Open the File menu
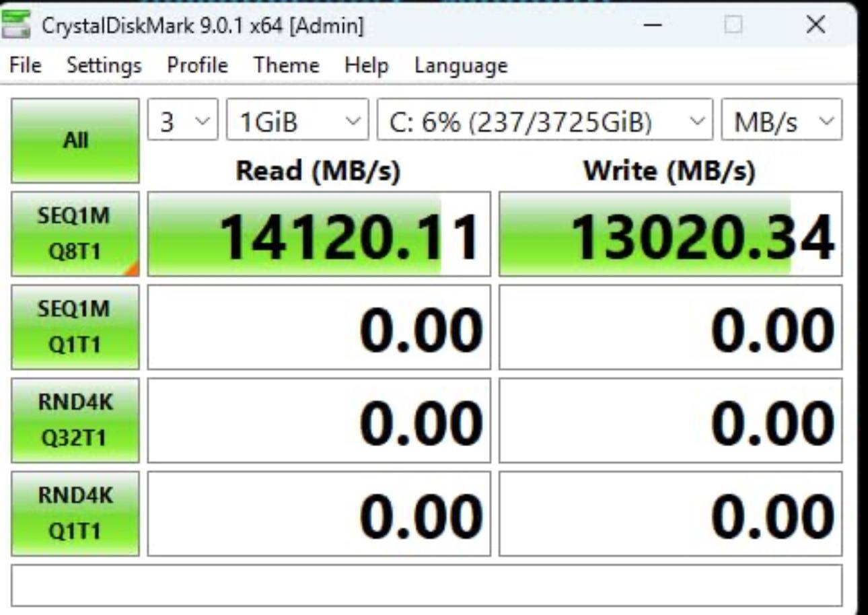This screenshot has height=615, width=868. tap(26, 65)
